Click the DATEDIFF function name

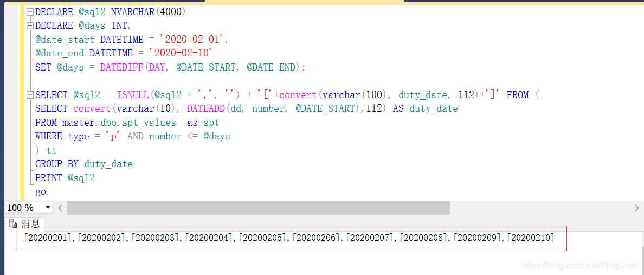coord(122,67)
